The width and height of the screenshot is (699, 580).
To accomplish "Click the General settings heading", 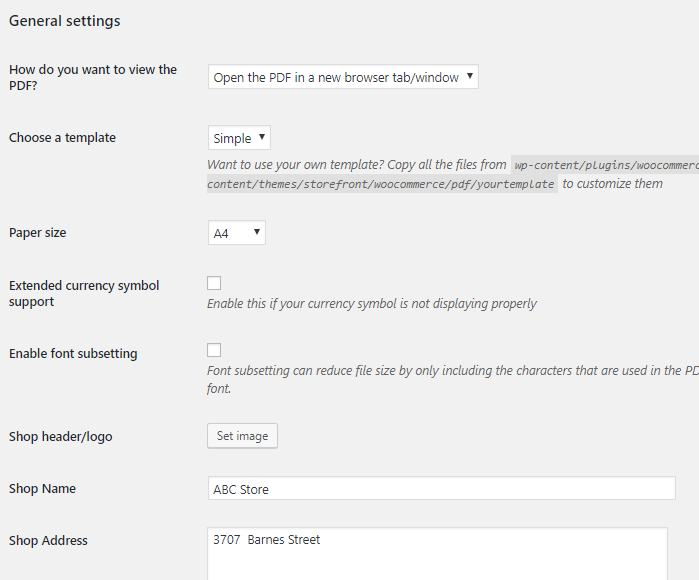I will [65, 21].
